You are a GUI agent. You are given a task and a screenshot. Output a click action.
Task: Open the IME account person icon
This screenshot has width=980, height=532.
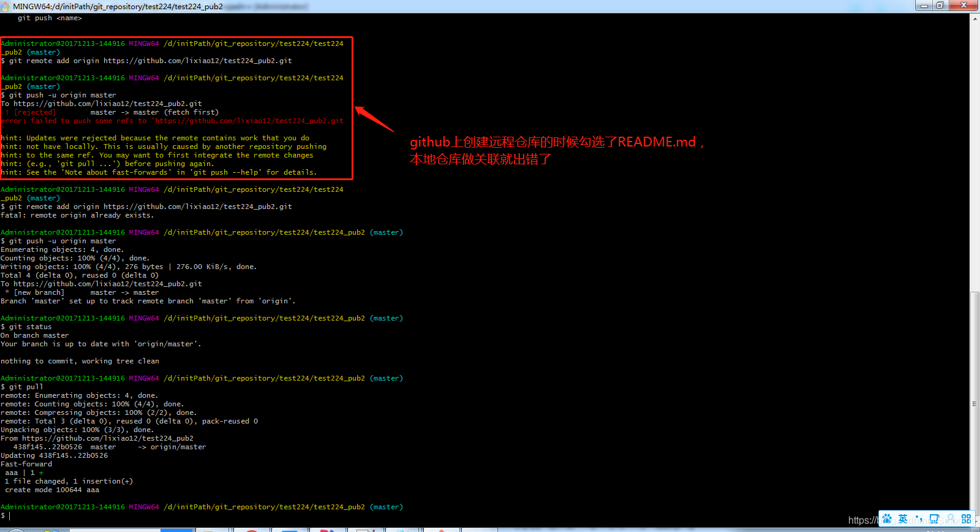point(950,519)
